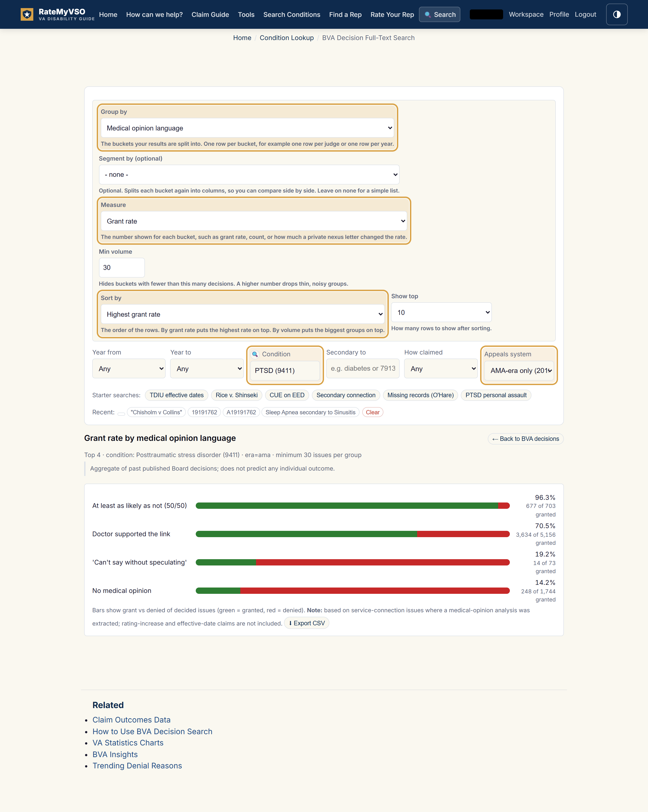Viewport: 648px width, 812px height.
Task: Click the At least as likely as not bar
Action: 353,505
